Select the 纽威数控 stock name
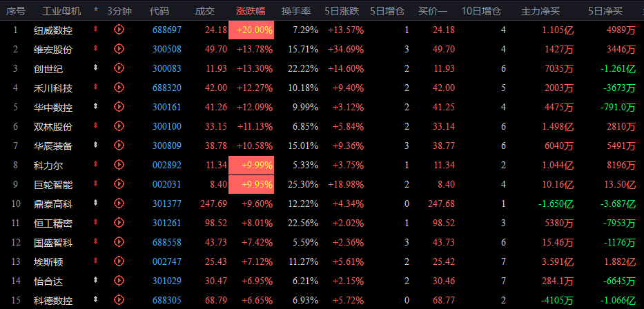The height and width of the screenshot is (309, 644). (x=53, y=30)
